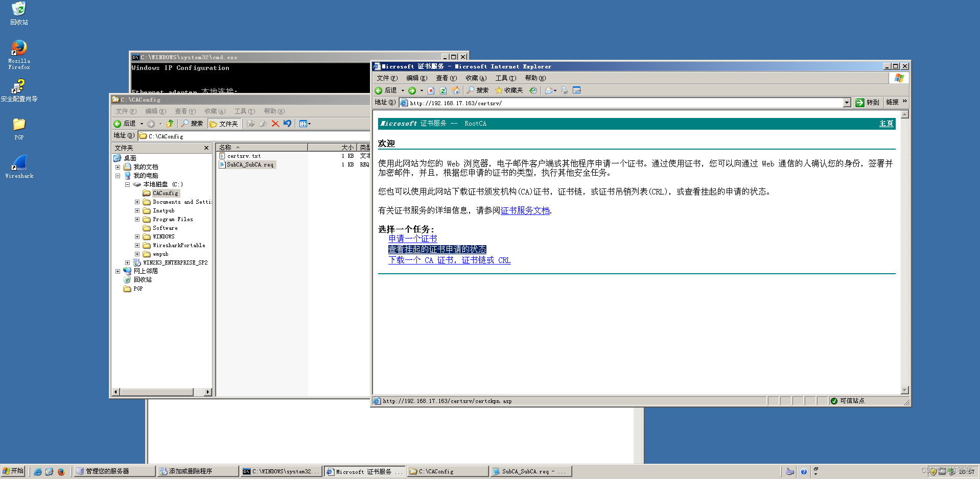Click the IE Back arrow icon
Viewport: 980px width, 479px height.
[x=379, y=90]
